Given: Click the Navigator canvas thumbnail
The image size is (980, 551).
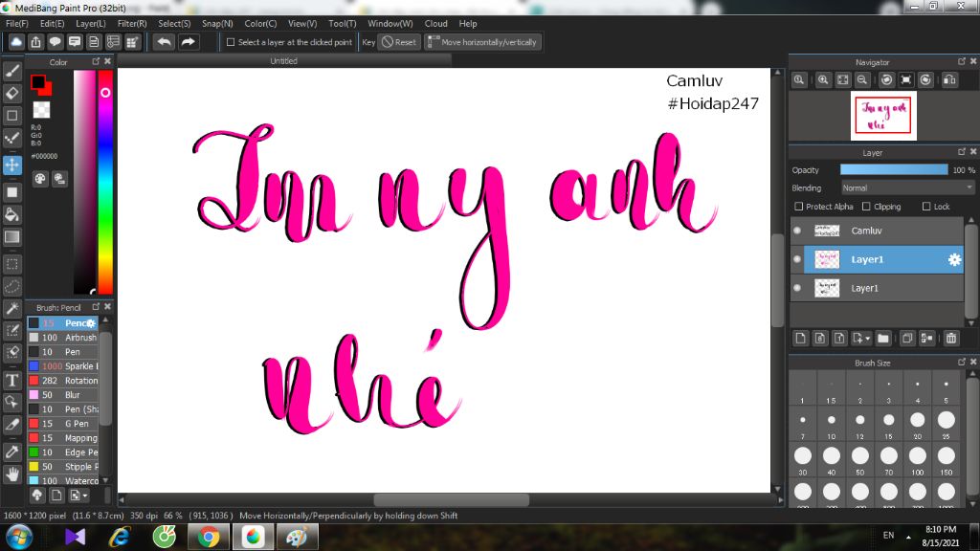Looking at the screenshot, I should click(883, 116).
